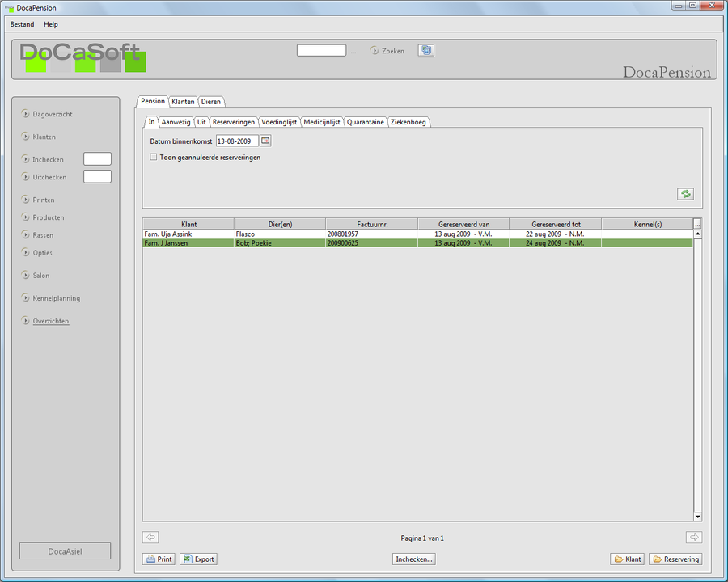Go to next page with right arrow

[694, 537]
